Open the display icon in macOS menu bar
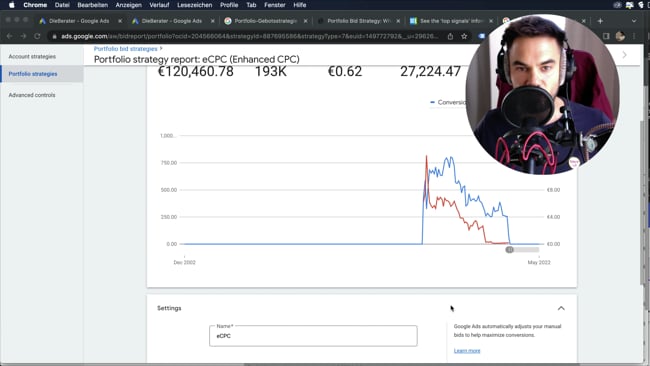This screenshot has width=650, height=366. (x=630, y=5)
